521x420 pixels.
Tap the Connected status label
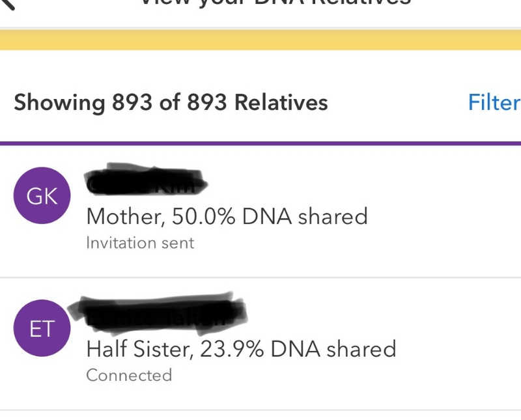(x=129, y=376)
